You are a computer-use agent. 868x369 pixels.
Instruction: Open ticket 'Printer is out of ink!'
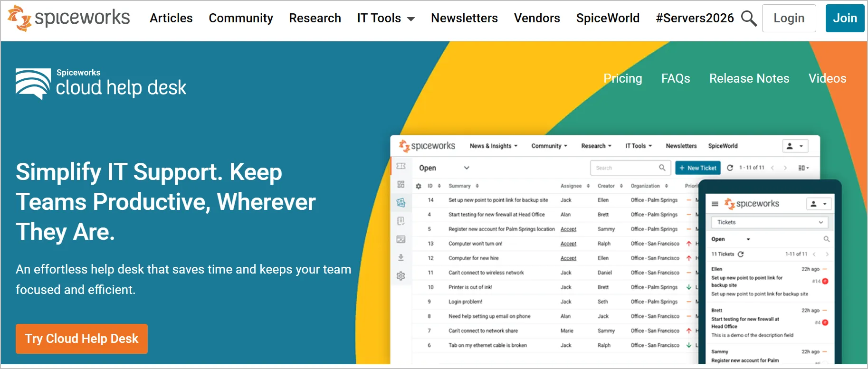470,287
